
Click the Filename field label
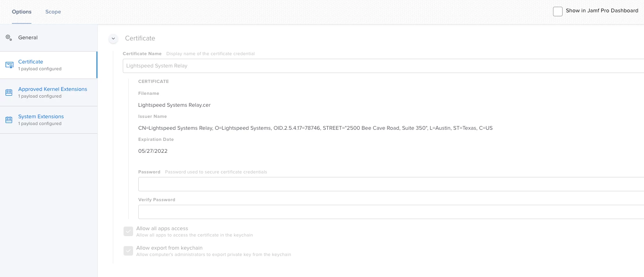point(149,94)
